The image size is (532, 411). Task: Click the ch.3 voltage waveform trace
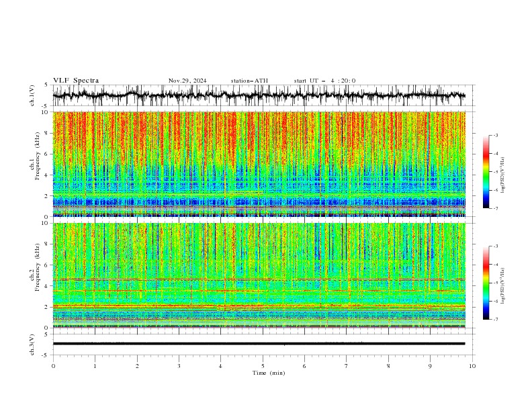(259, 344)
